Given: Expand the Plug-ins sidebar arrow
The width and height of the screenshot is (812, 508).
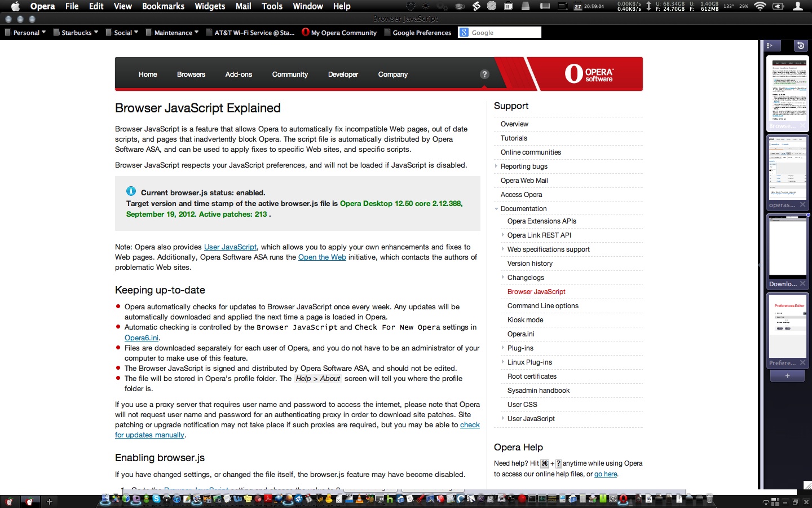Looking at the screenshot, I should tap(503, 348).
